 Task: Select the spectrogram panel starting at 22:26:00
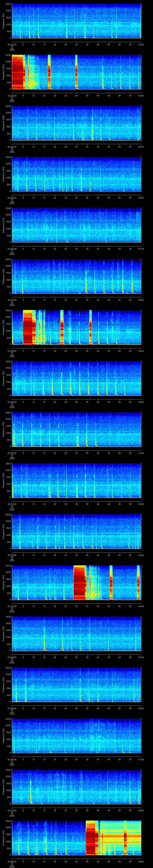click(77, 225)
